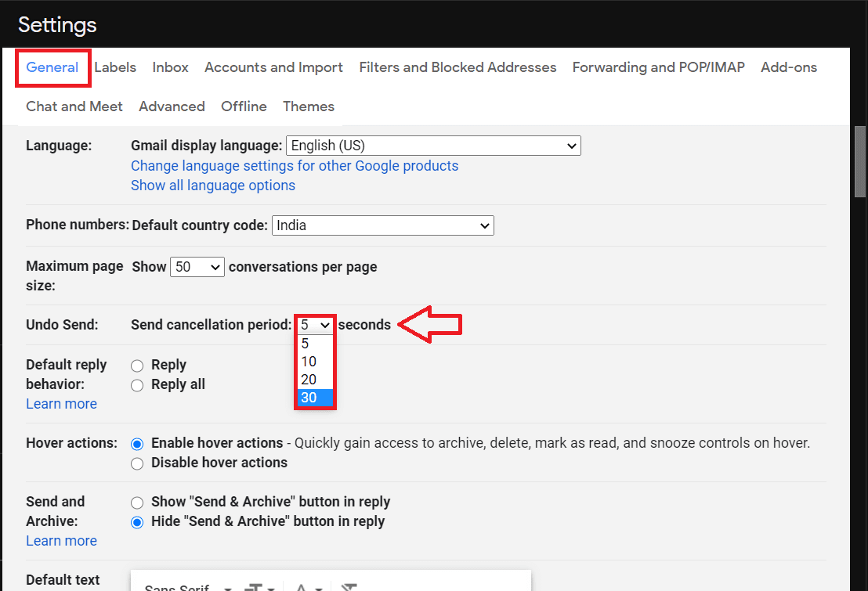Open the General settings tab
The height and width of the screenshot is (591, 868).
[52, 67]
